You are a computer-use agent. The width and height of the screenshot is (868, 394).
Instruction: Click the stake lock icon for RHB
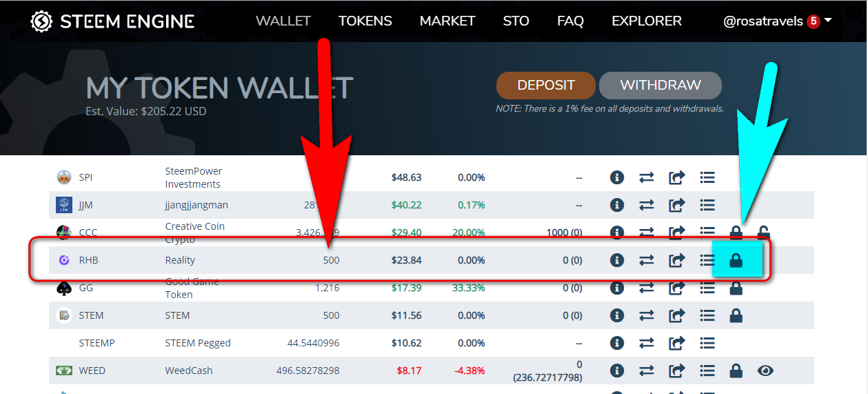pos(736,260)
